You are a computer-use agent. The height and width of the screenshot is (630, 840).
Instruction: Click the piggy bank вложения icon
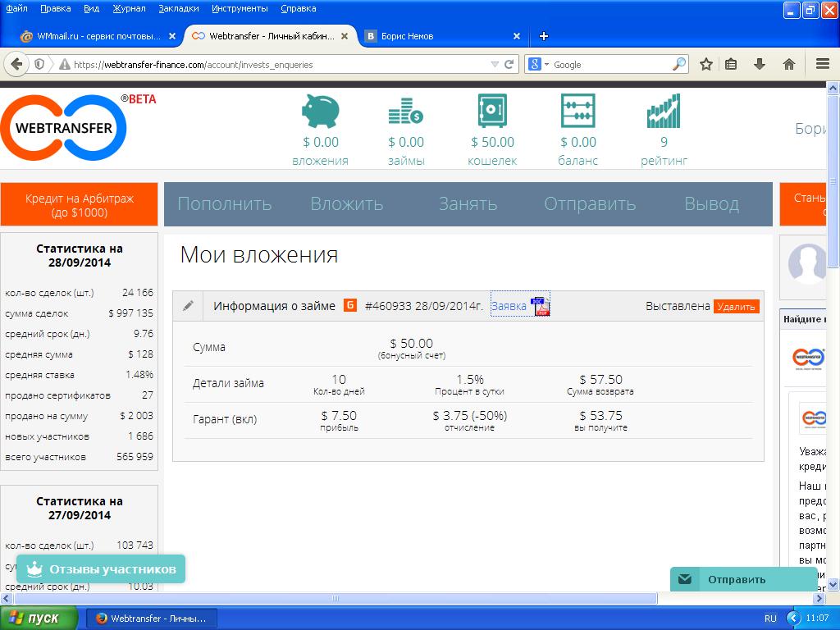point(321,111)
